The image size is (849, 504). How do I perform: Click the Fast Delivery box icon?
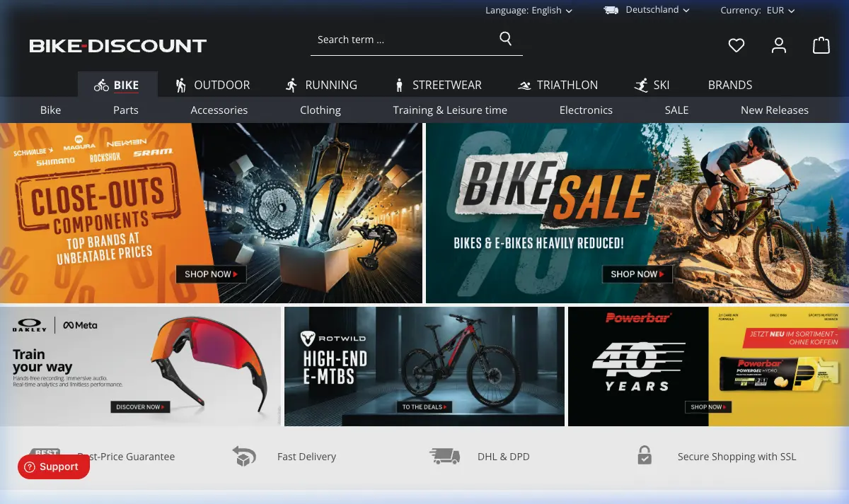[x=244, y=456]
